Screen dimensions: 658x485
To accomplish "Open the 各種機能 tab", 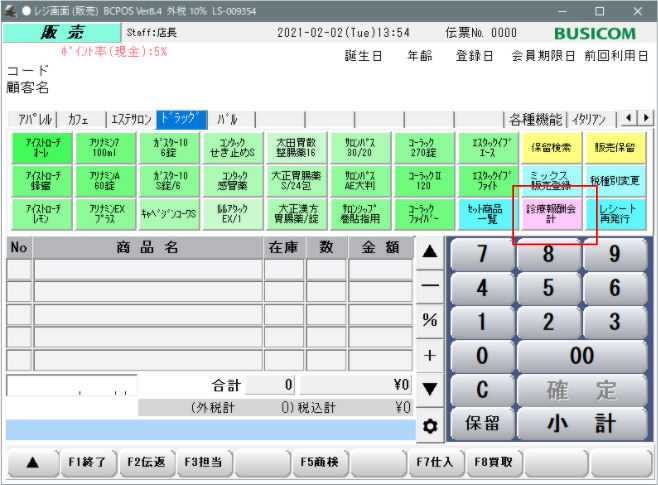I will pos(534,119).
